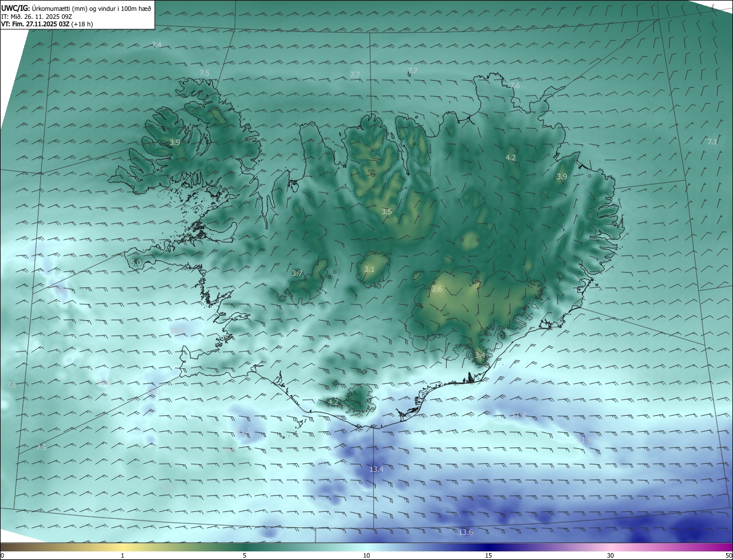Click the 5.0 value label

(x=136, y=262)
